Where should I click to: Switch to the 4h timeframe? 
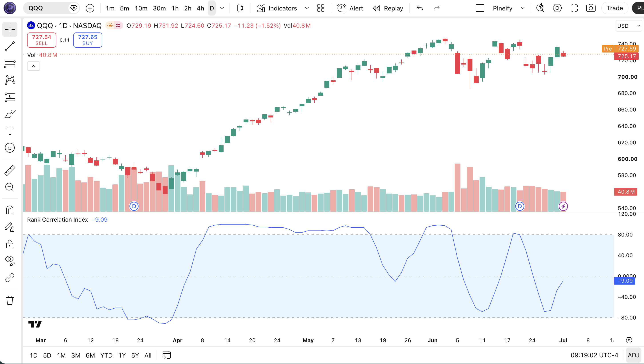200,8
